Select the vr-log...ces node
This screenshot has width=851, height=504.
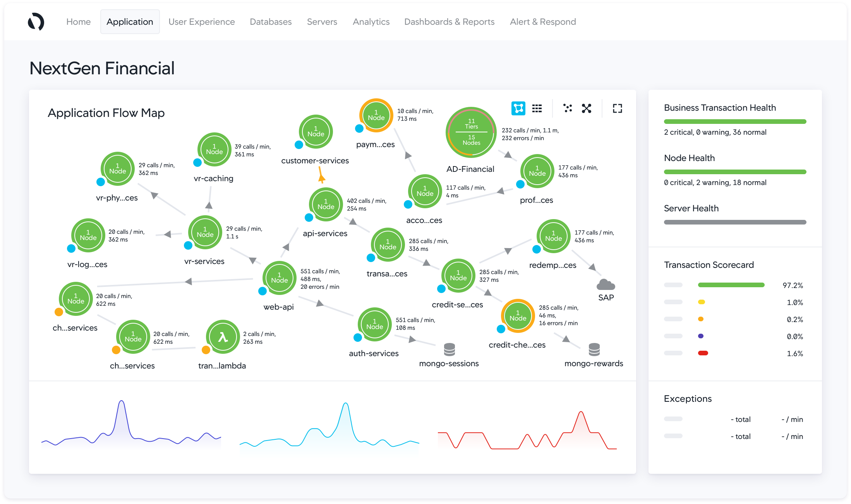[88, 235]
